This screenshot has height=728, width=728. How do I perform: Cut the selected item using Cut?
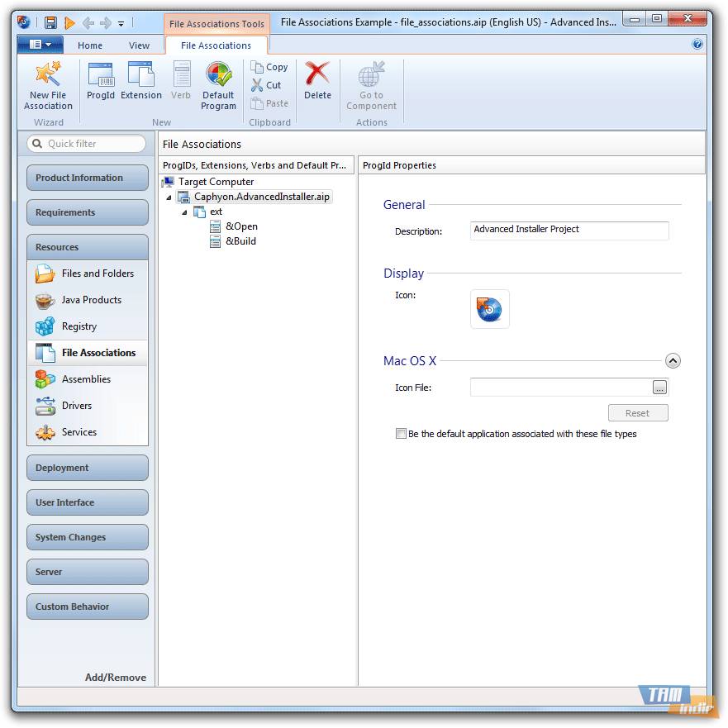266,85
